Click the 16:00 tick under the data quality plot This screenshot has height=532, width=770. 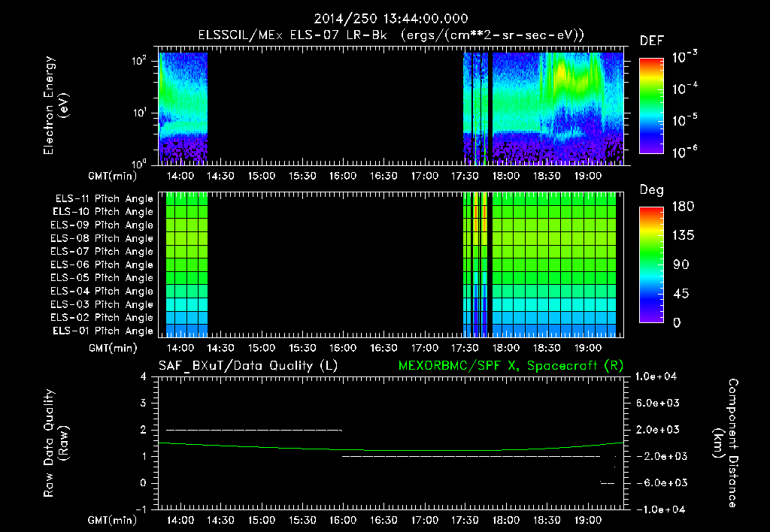coord(343,520)
